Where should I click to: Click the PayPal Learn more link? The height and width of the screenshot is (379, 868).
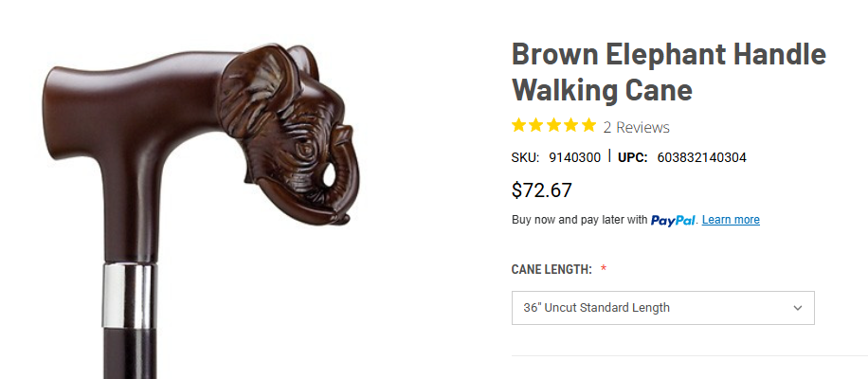[731, 220]
